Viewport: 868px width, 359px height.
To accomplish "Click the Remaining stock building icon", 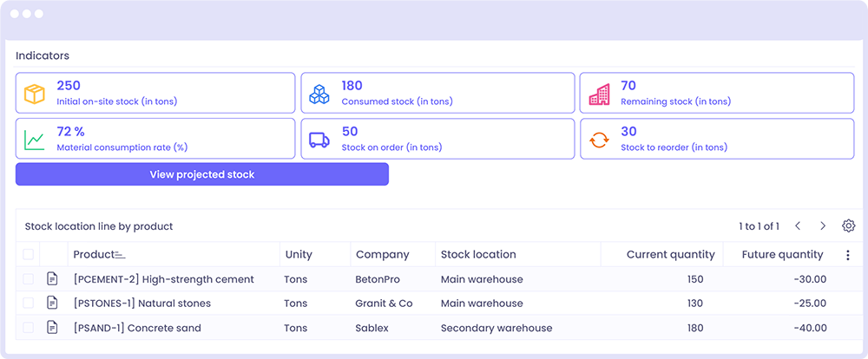I will pyautogui.click(x=599, y=94).
